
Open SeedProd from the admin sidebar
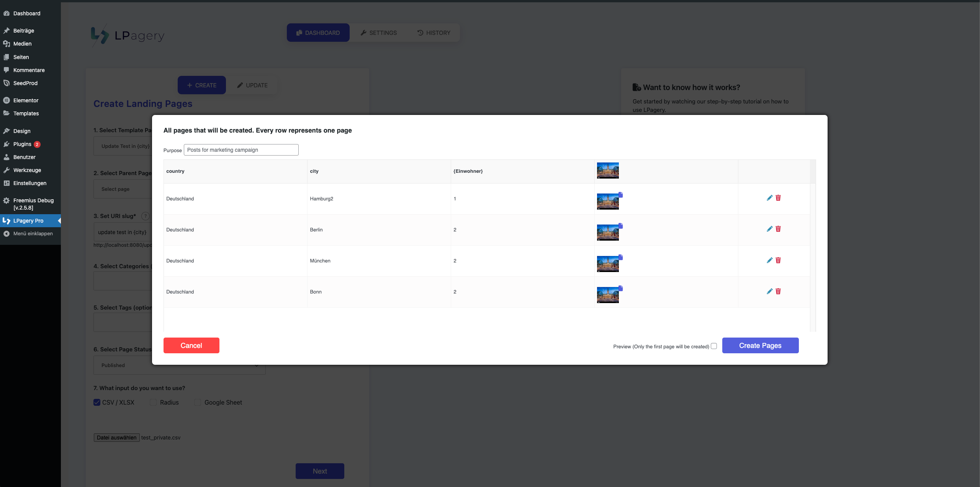(25, 83)
